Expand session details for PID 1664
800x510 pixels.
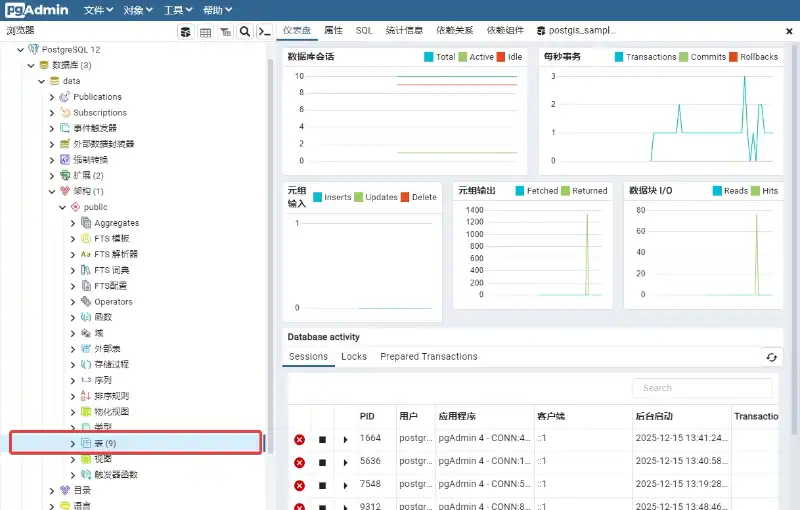345,440
